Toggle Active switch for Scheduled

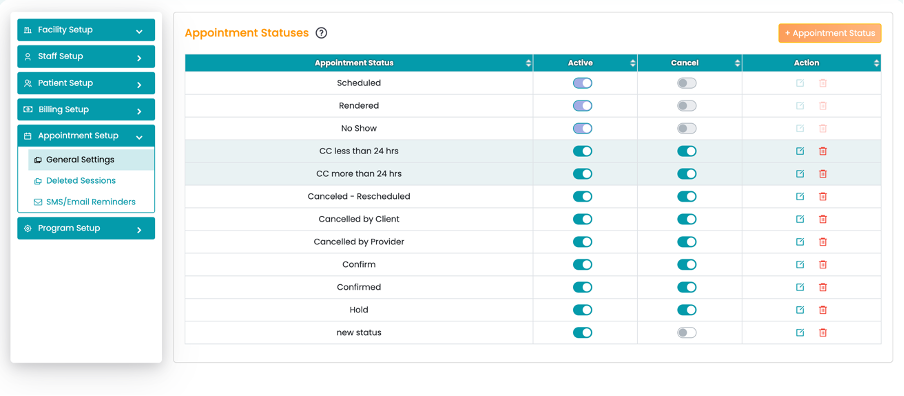[582, 83]
